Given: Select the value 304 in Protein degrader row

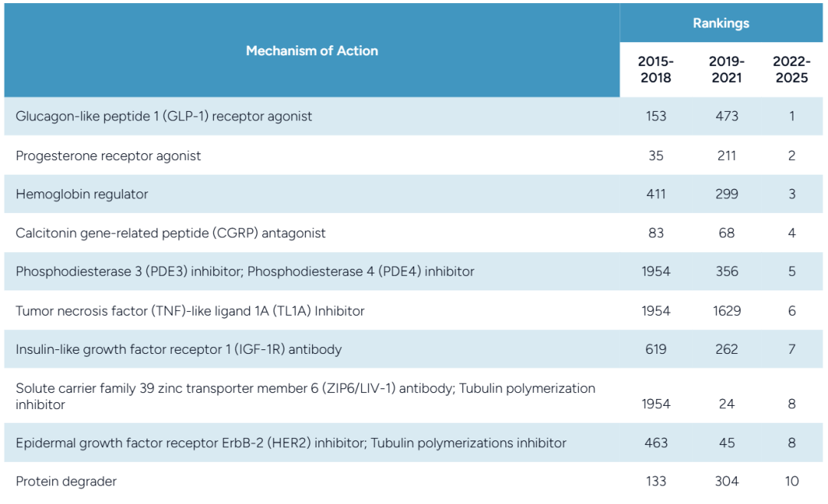Looking at the screenshot, I should point(726,482).
